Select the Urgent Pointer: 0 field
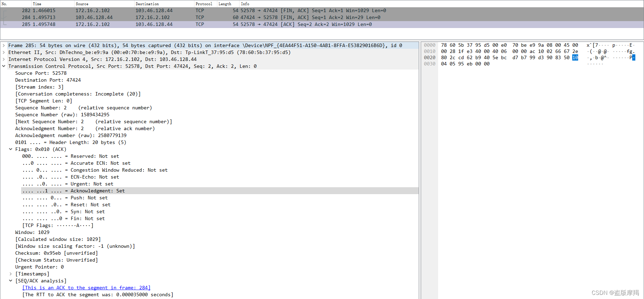The width and height of the screenshot is (644, 299). point(40,267)
